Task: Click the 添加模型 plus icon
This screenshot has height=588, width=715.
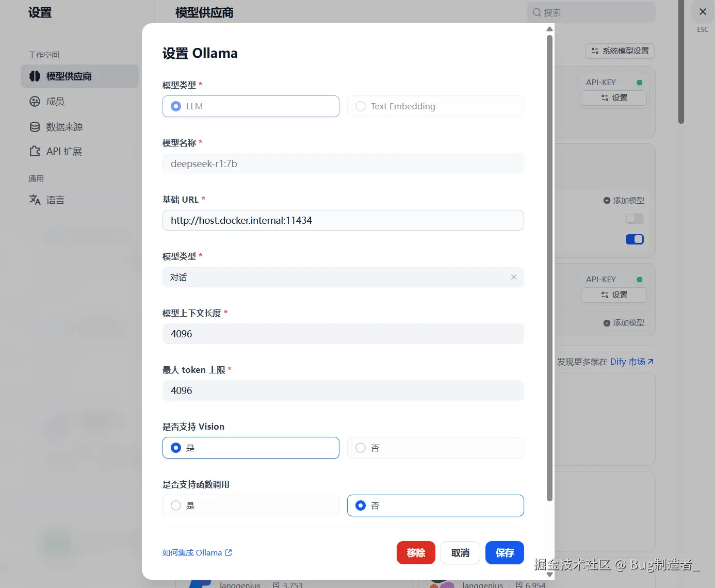Action: tap(607, 200)
